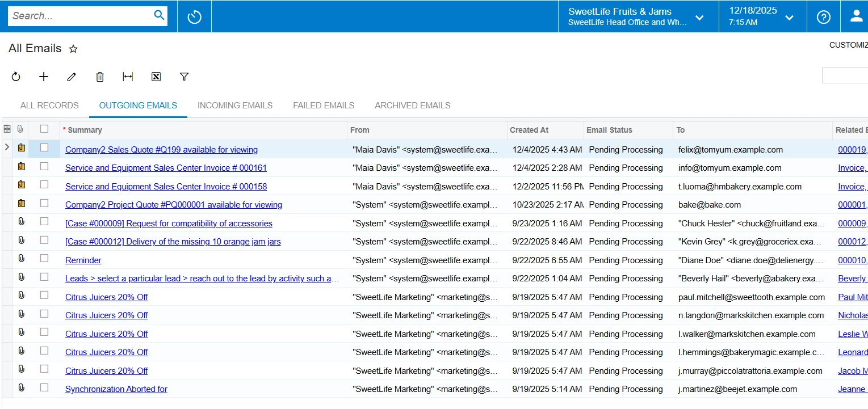Screen dimensions: 868x409
Task: Click paperclip icon in Leads row
Action: [x=21, y=277]
